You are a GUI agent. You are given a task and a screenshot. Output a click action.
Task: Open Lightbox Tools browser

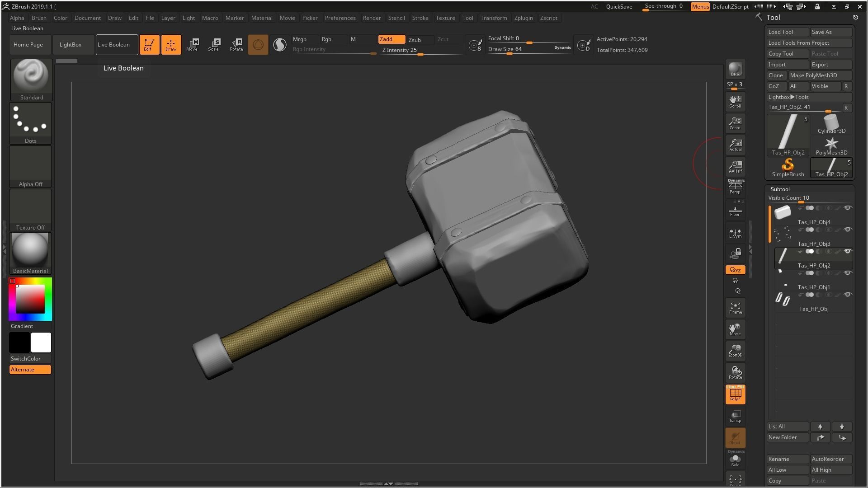tap(809, 97)
